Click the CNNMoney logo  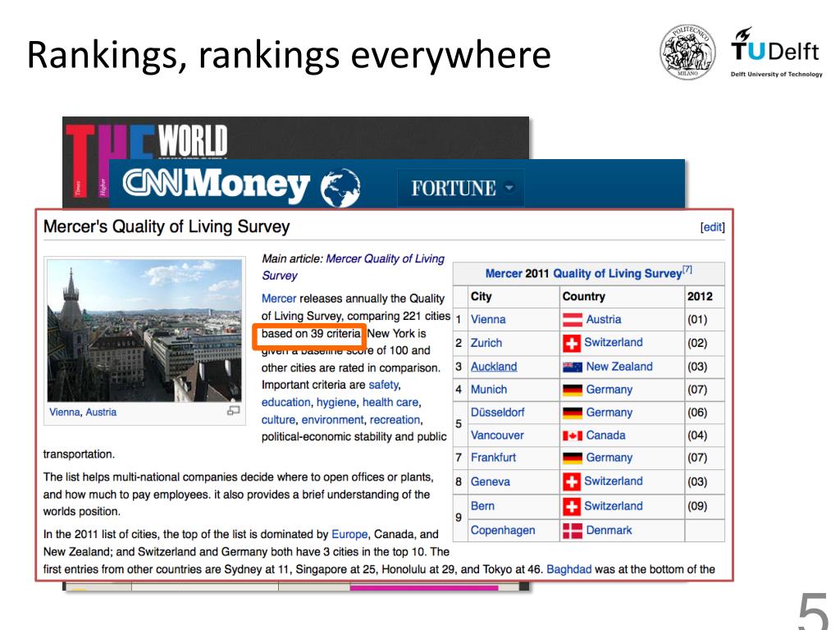click(x=216, y=185)
